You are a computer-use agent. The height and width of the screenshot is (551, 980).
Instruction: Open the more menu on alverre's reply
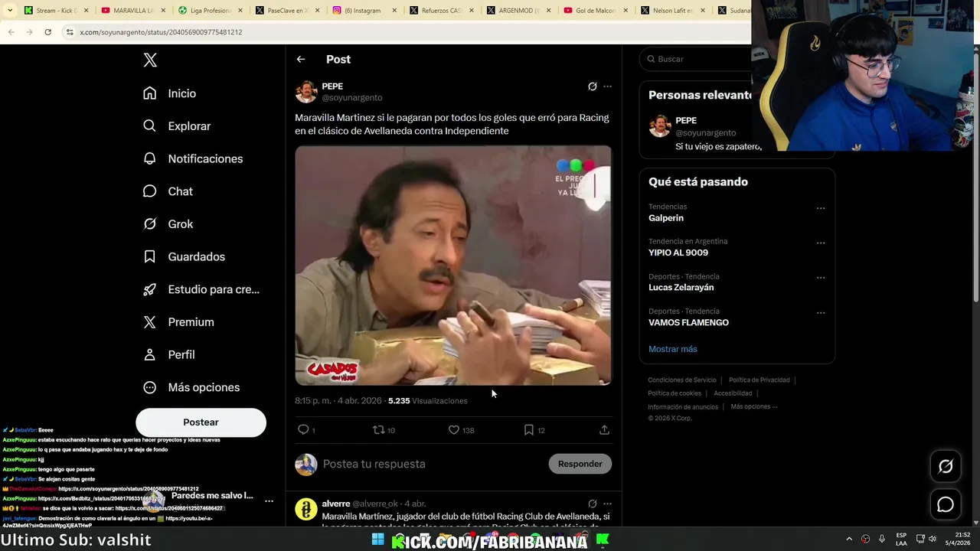tap(607, 504)
